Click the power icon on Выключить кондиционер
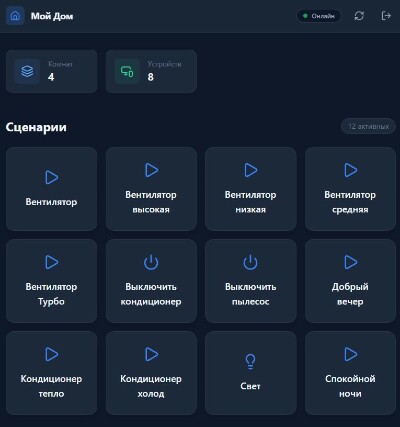400x427 pixels. 151,262
